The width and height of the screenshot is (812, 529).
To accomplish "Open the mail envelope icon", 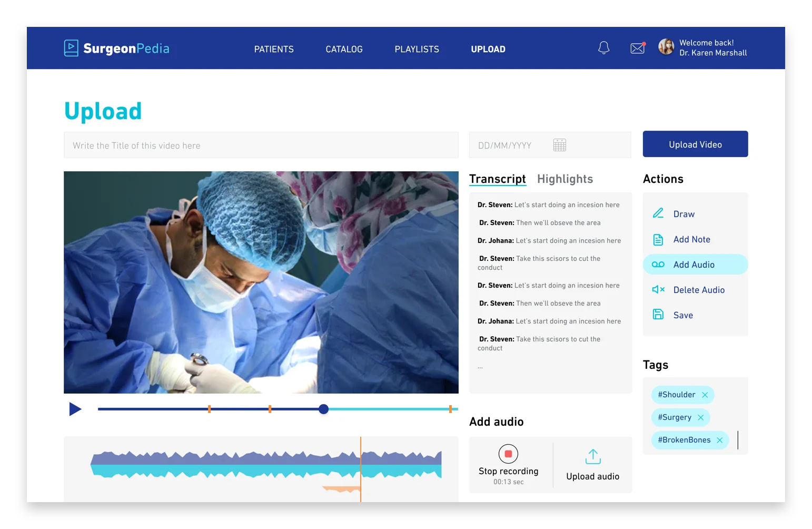I will (x=638, y=48).
